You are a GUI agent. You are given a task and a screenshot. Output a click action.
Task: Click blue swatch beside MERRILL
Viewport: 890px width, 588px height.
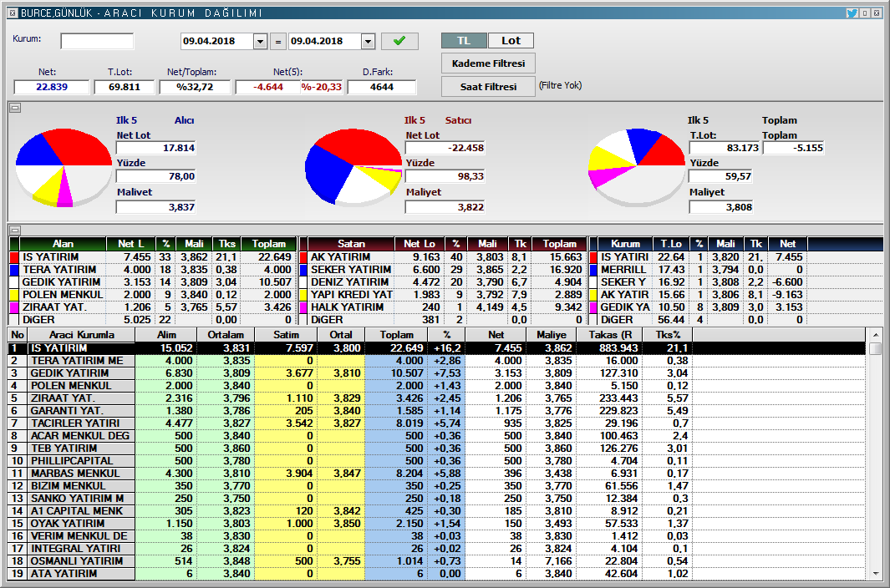593,270
